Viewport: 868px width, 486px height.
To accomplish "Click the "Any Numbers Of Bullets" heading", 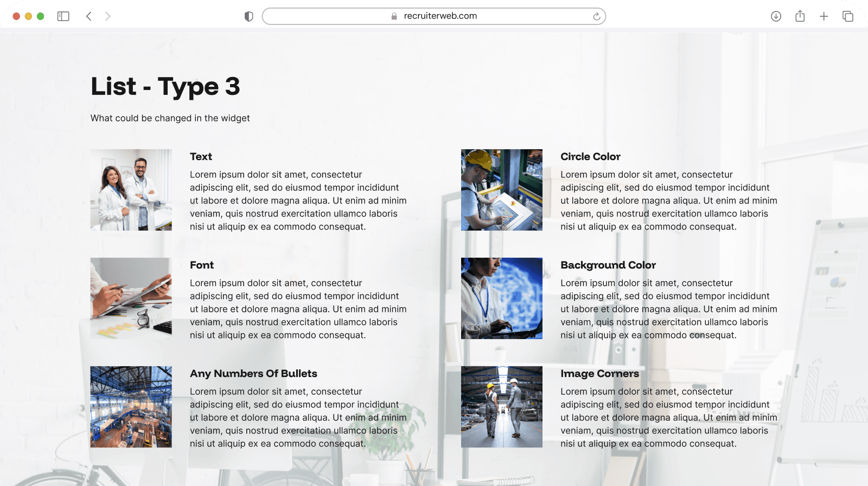I will [253, 374].
